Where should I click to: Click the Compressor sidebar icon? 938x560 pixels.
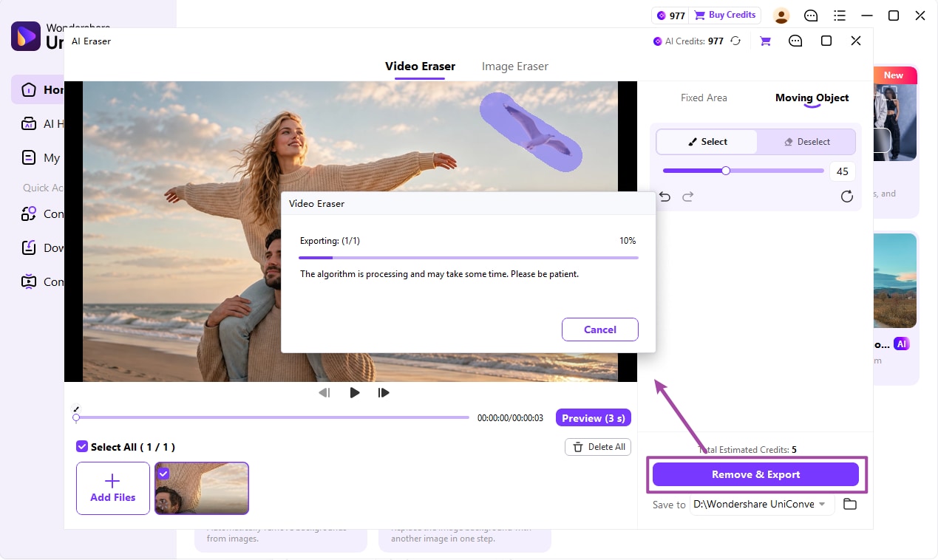point(29,281)
